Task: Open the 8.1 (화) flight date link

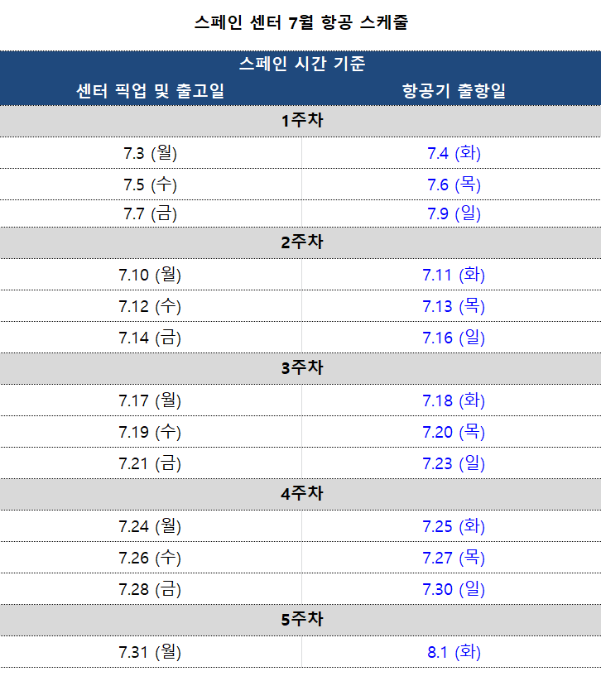Action: tap(454, 652)
